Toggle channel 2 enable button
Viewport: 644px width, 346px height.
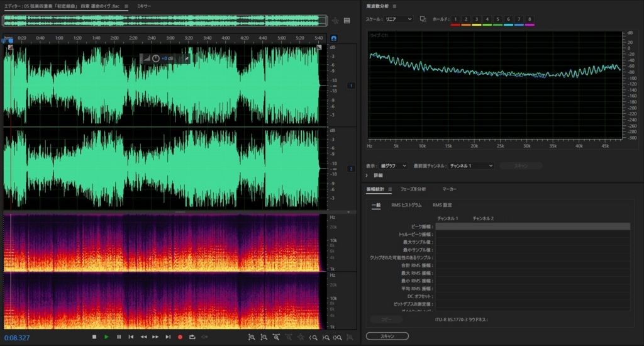[x=351, y=169]
